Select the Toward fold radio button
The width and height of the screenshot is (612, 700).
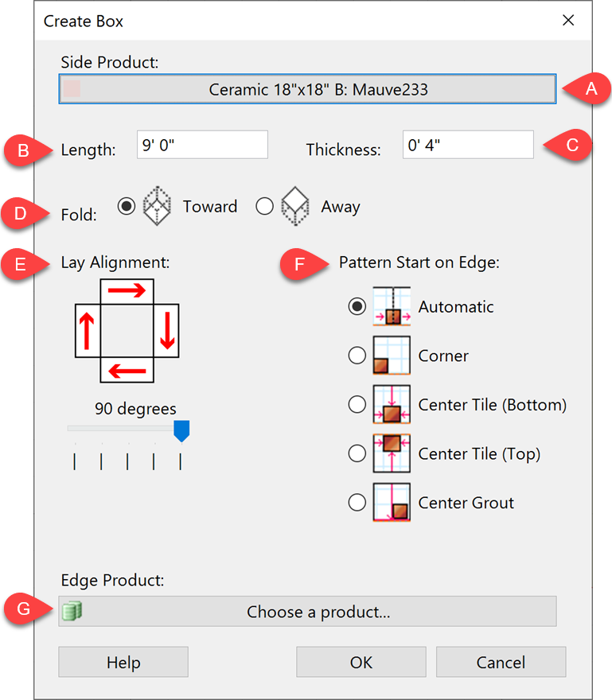127,206
